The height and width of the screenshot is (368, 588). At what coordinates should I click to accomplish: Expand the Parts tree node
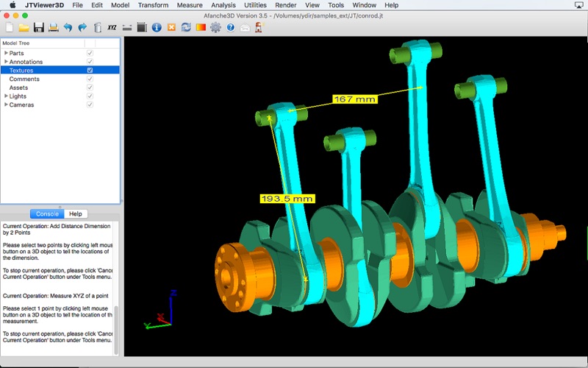tap(6, 53)
